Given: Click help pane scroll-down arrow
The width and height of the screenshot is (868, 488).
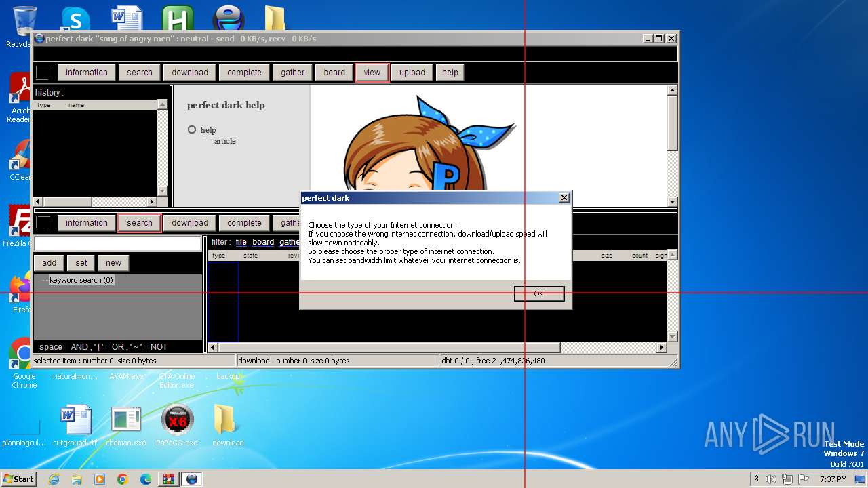Looking at the screenshot, I should tap(673, 201).
